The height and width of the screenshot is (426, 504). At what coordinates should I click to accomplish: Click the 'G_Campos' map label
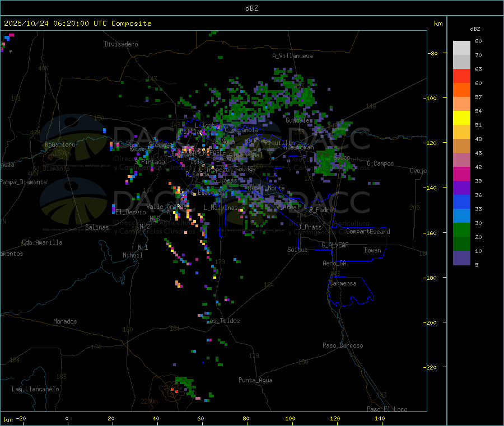(380, 163)
